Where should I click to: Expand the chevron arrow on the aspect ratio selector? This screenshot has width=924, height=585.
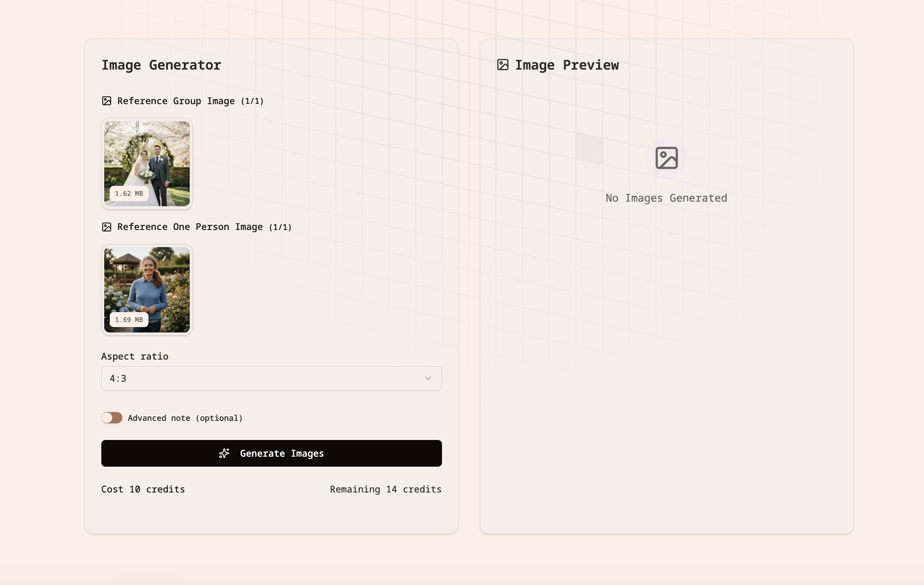coord(428,378)
